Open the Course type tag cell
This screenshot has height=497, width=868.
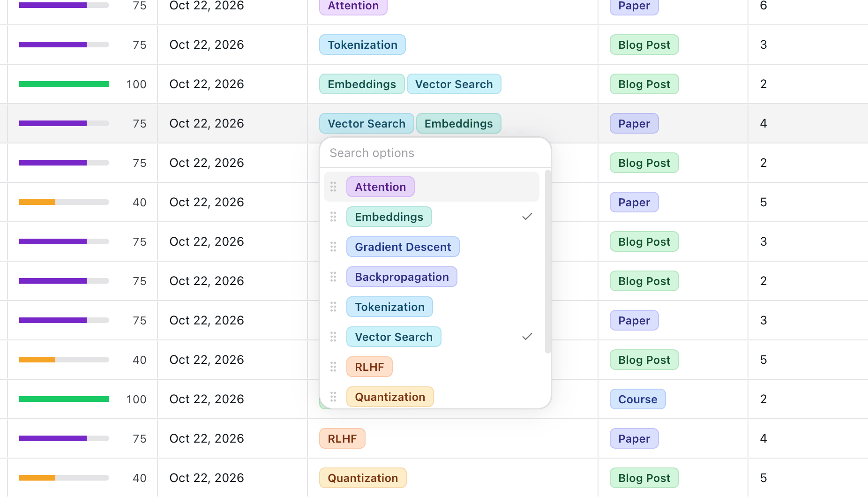point(673,399)
